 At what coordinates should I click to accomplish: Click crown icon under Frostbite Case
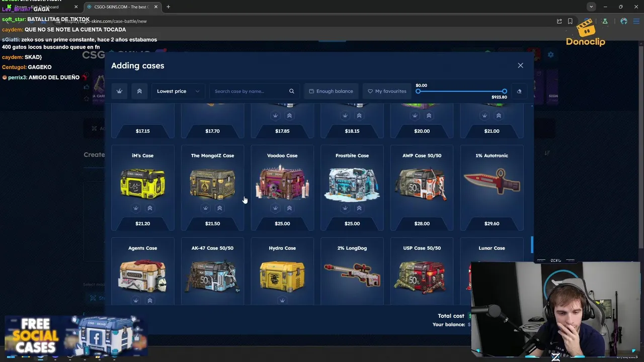click(345, 208)
